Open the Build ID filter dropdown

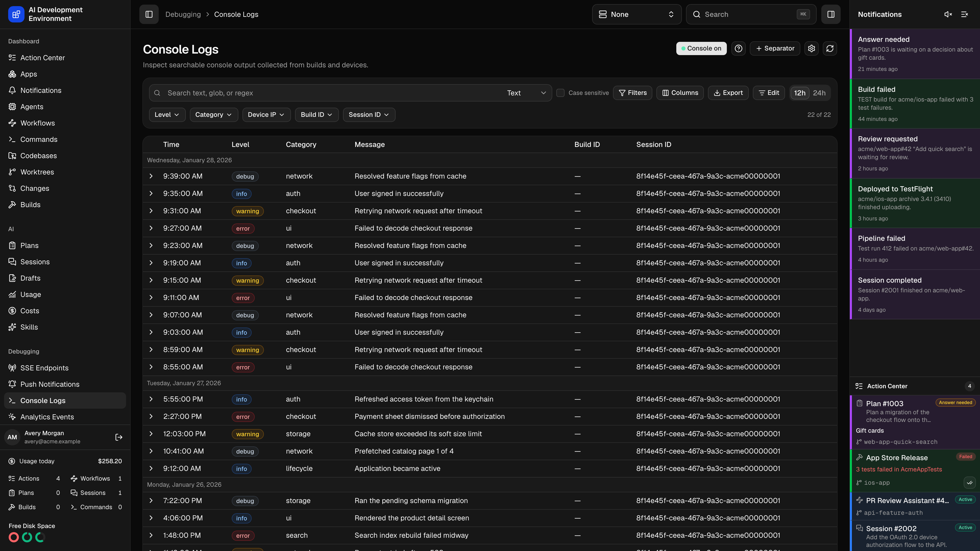316,115
